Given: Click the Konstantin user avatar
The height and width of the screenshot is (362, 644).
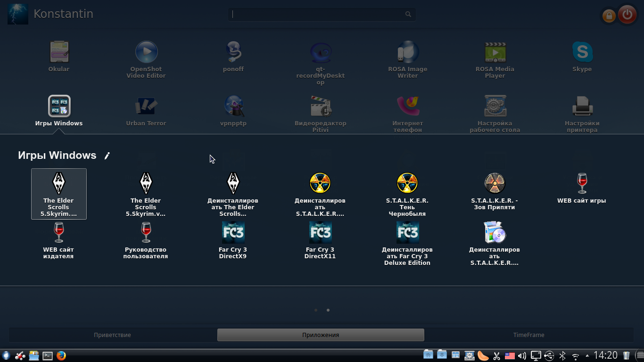Looking at the screenshot, I should [18, 14].
